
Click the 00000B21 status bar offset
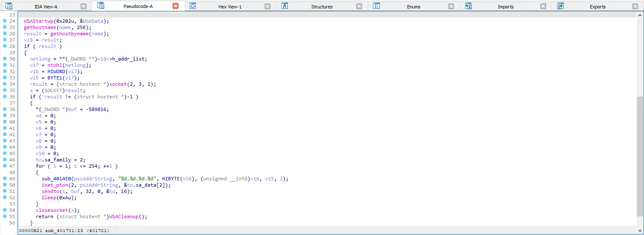(x=31, y=230)
